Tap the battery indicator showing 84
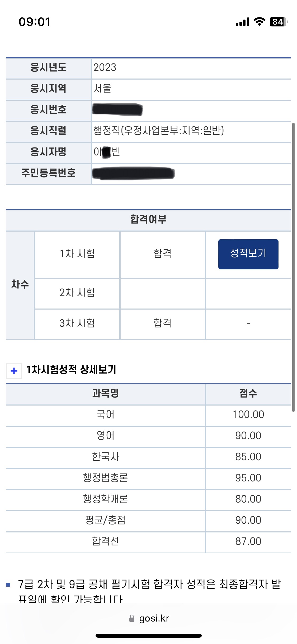The image size is (297, 644). tap(278, 22)
